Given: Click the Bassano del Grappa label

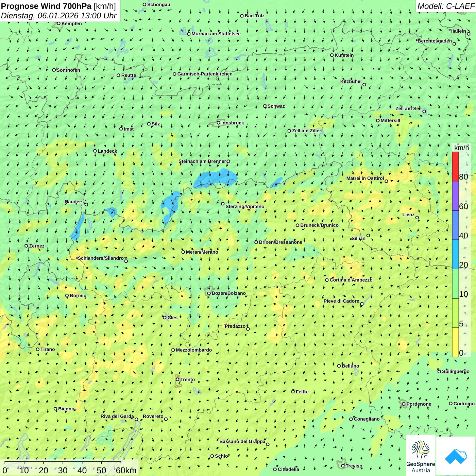Looking at the screenshot, I should [242, 441].
